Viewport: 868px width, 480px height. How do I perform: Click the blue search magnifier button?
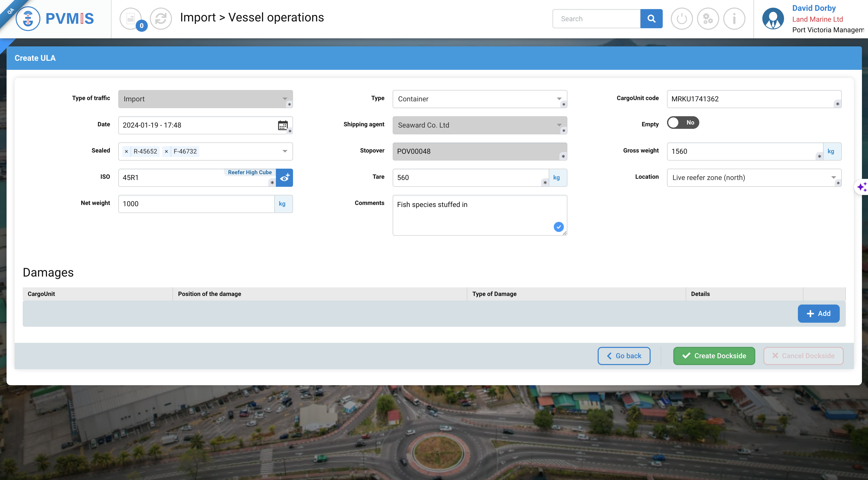[651, 18]
